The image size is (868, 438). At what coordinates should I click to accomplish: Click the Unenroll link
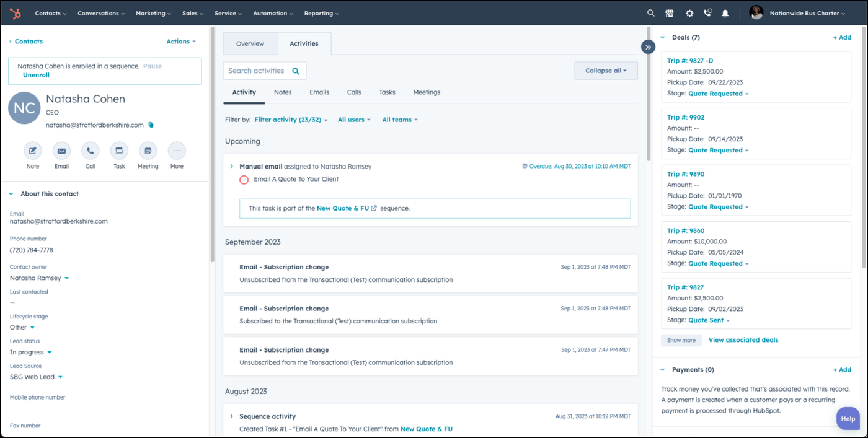[x=36, y=75]
